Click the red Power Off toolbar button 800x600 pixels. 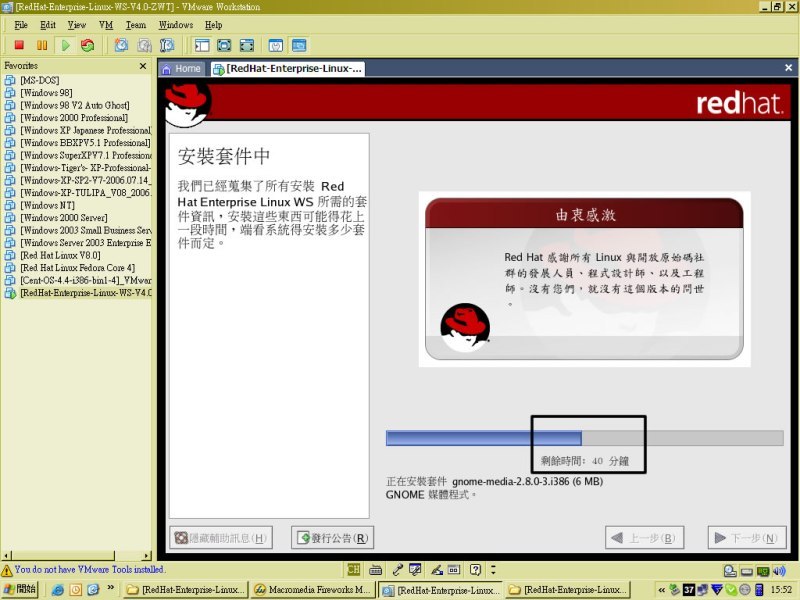pos(19,45)
